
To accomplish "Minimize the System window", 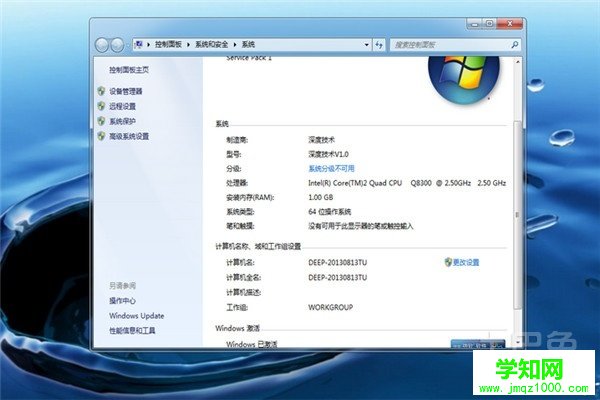I will point(474,24).
